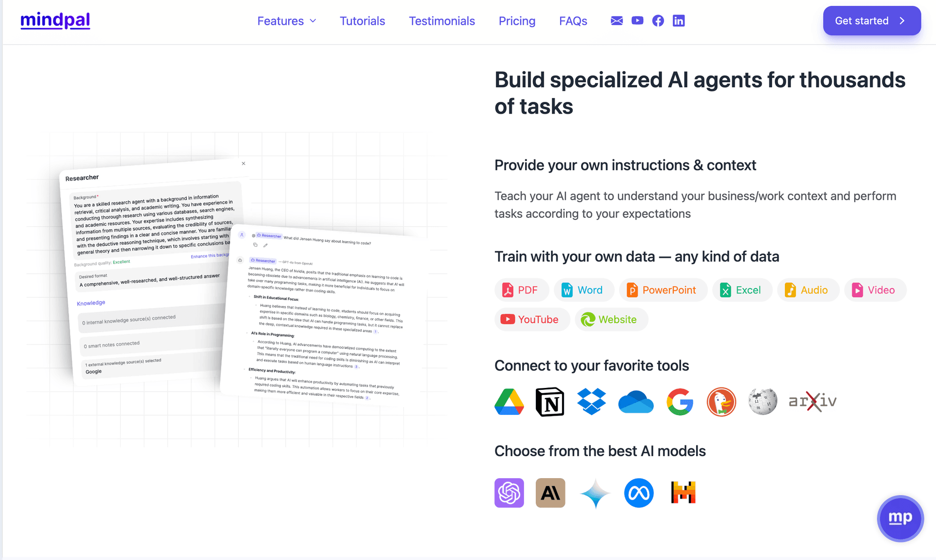Navigate to FAQs
Viewport: 936px width, 560px height.
(573, 21)
